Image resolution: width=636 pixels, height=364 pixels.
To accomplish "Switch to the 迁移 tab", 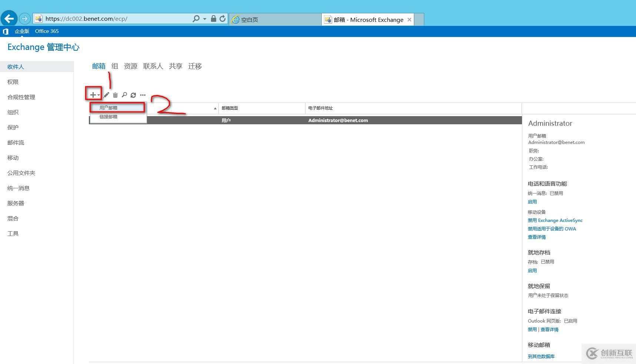I will coord(195,66).
